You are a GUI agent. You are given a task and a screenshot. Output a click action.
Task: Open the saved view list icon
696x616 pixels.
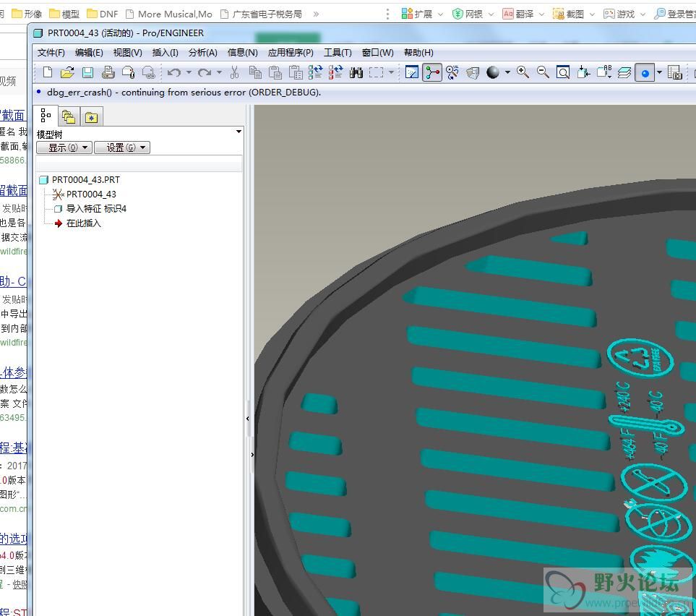coord(604,72)
